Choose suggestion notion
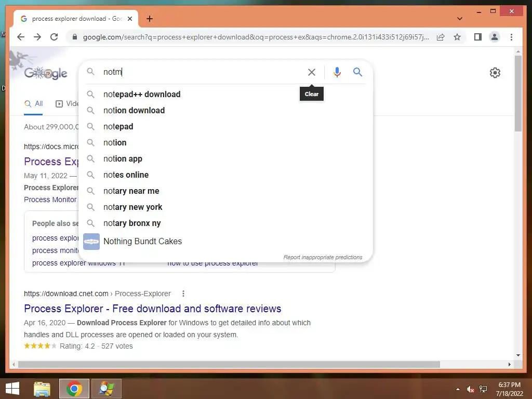This screenshot has height=399, width=532. coord(225,142)
